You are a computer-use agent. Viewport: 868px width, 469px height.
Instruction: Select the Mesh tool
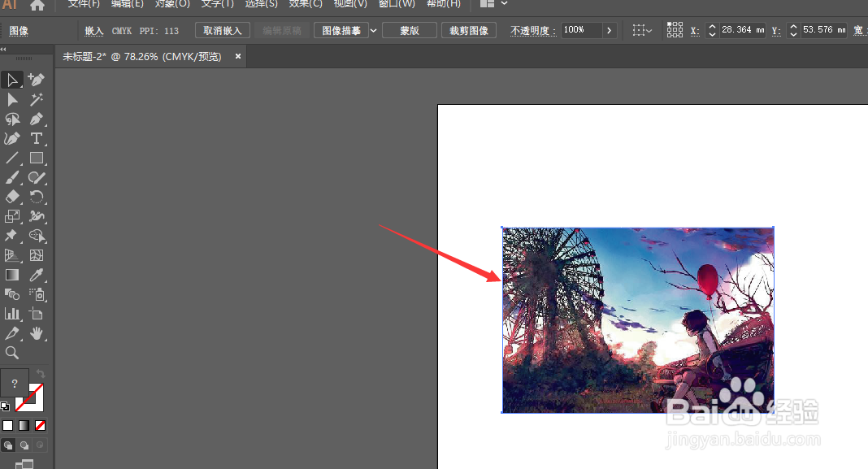pyautogui.click(x=37, y=255)
